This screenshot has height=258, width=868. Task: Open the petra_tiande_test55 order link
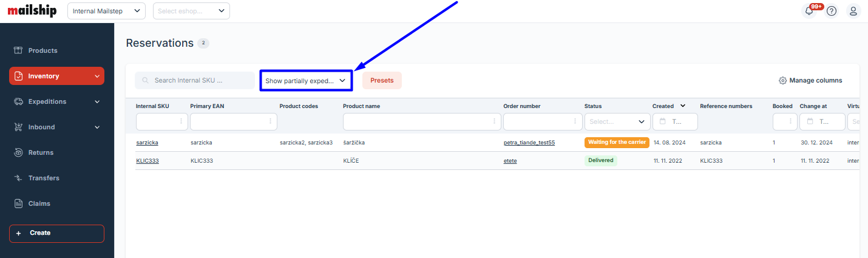coord(529,143)
